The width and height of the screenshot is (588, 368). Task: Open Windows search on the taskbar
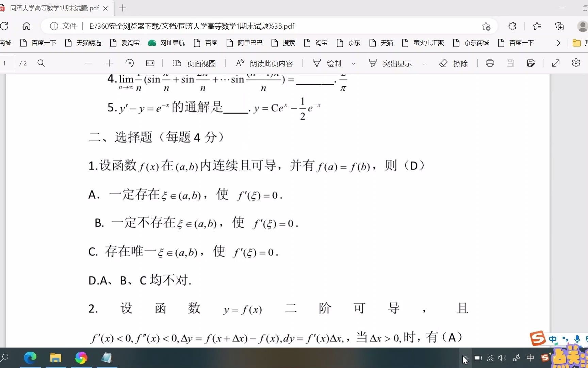(4, 358)
